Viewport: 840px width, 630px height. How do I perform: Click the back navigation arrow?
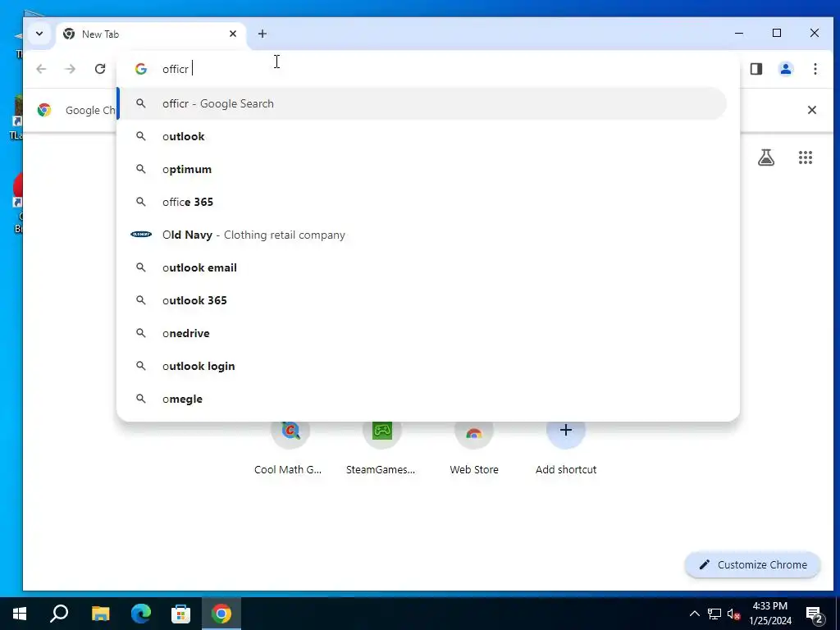pos(41,69)
